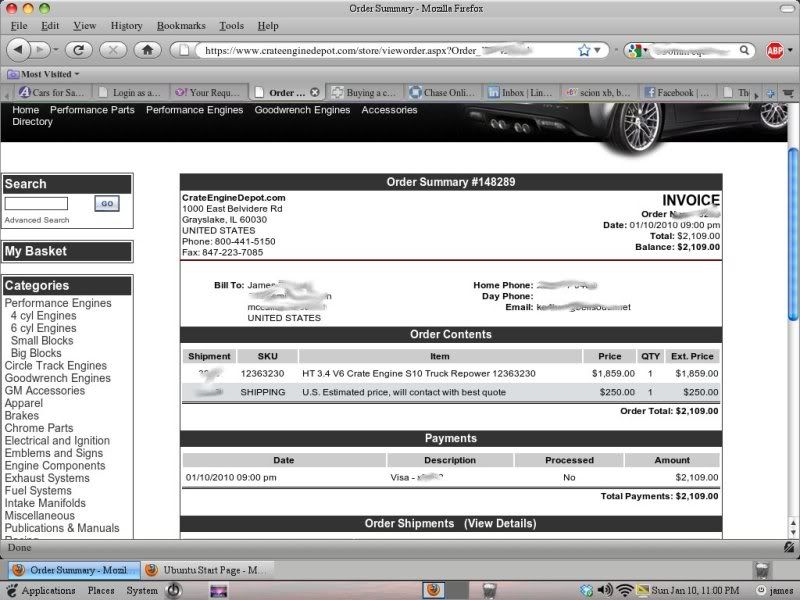Click the Order Total $2,109.00 text
The width and height of the screenshot is (800, 600).
click(669, 411)
